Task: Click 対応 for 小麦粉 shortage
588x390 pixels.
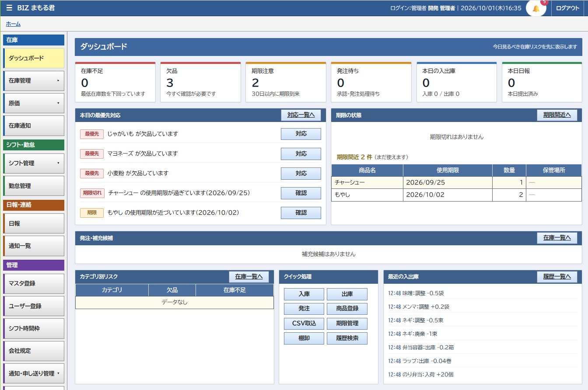Action: [x=301, y=173]
